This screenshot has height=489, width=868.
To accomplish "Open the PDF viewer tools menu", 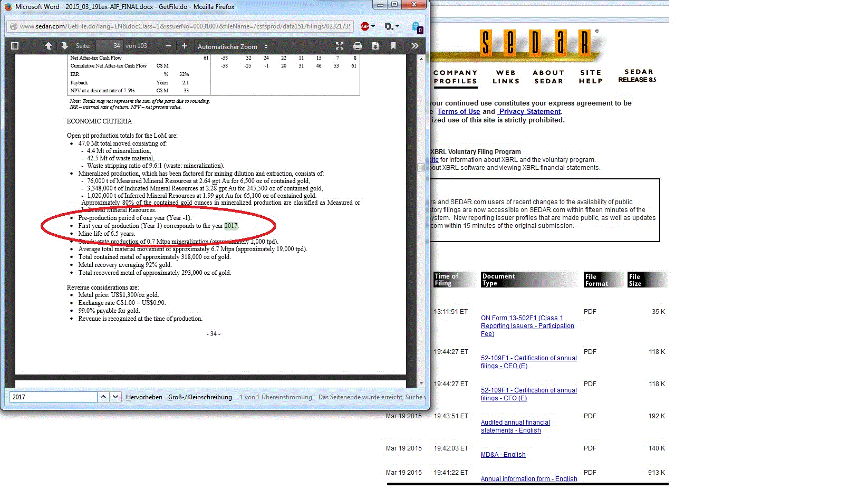I will 415,46.
